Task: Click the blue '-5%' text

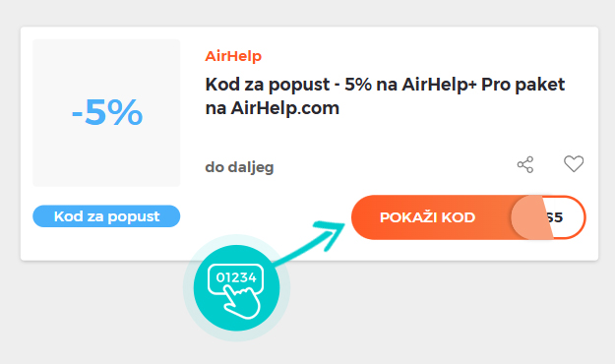Action: coord(106,112)
